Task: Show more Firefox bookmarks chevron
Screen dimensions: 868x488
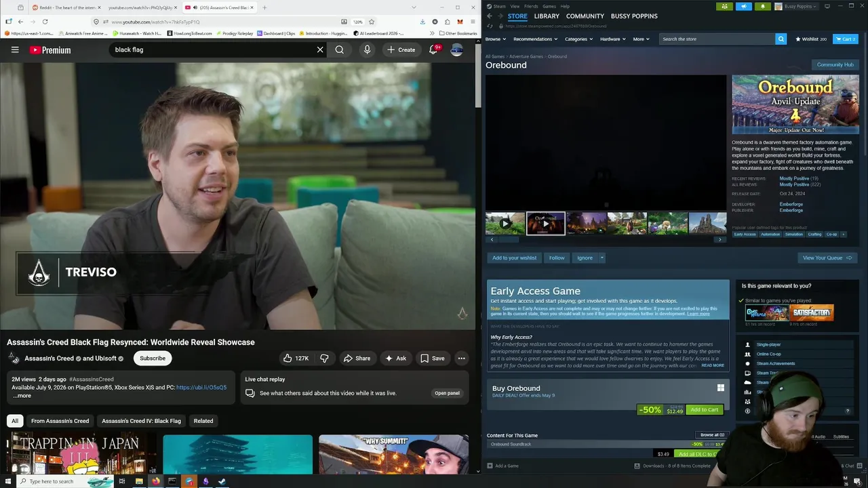Action: 432,33
